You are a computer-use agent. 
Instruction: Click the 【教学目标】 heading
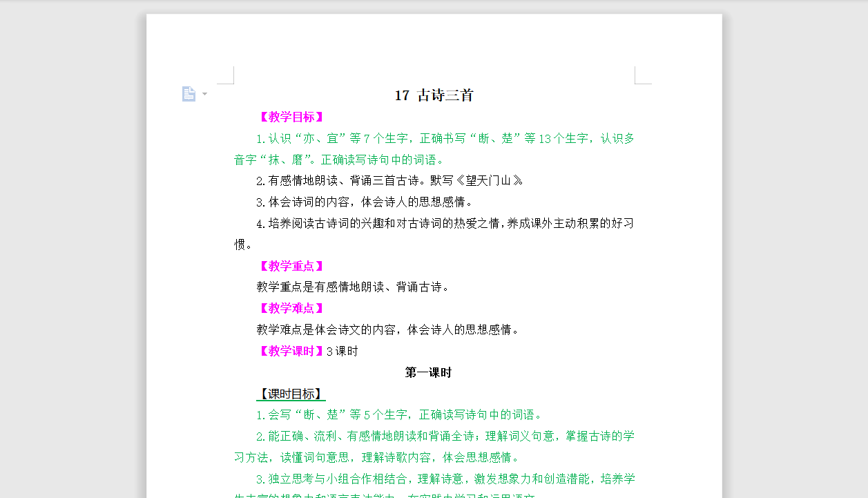pyautogui.click(x=291, y=117)
